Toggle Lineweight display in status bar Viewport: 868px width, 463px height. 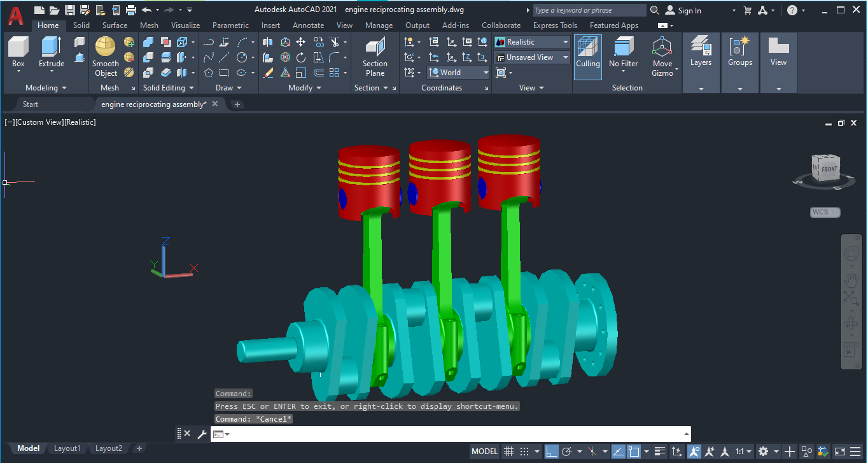tap(660, 452)
